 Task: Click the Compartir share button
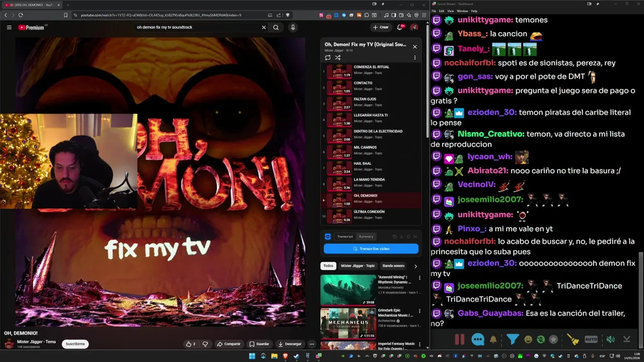point(228,344)
